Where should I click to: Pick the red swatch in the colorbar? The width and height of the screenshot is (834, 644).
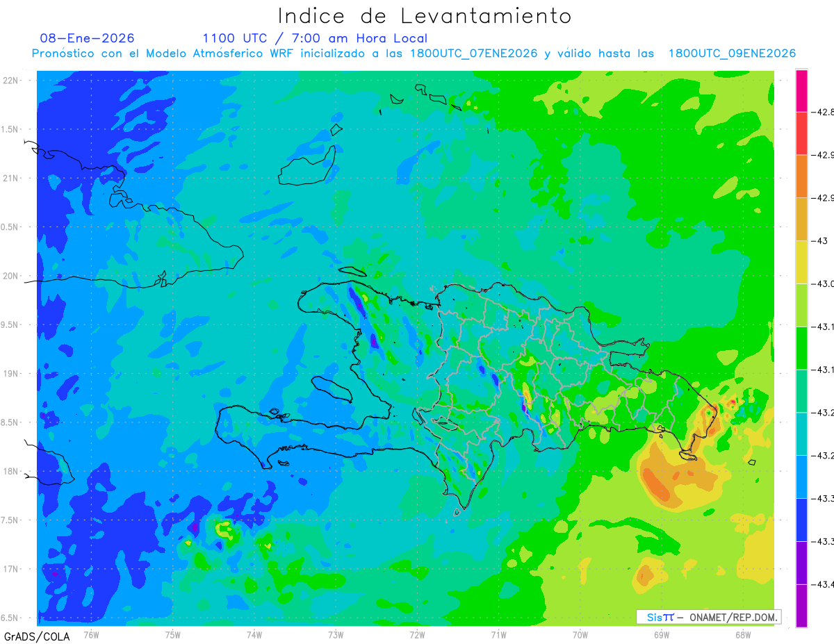801,133
